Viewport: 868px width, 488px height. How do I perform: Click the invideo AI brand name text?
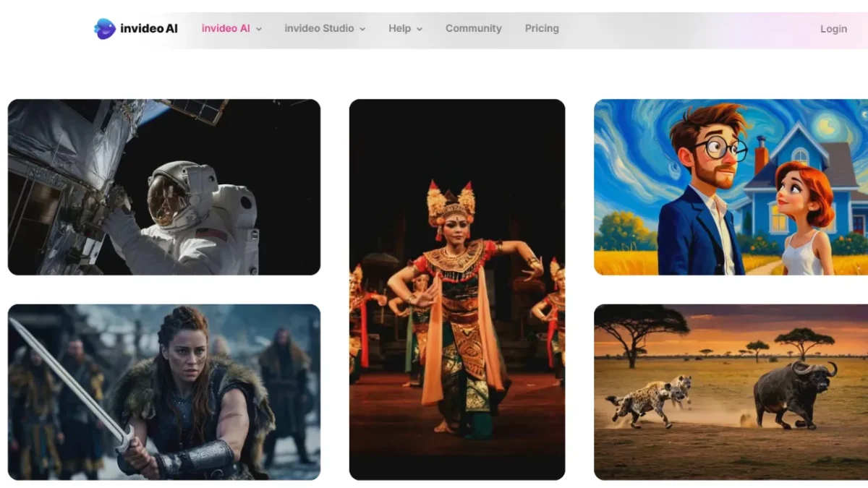click(148, 29)
